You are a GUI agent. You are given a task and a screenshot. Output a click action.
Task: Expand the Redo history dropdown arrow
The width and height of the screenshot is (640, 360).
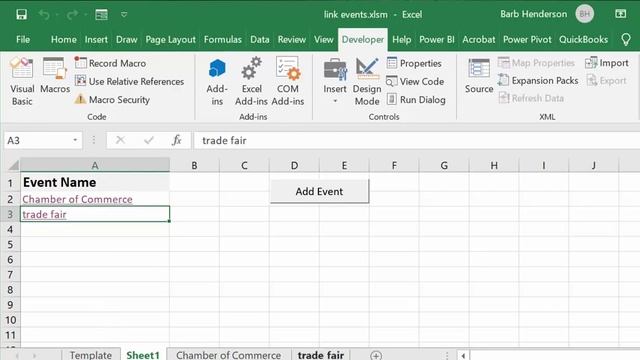[x=86, y=15]
